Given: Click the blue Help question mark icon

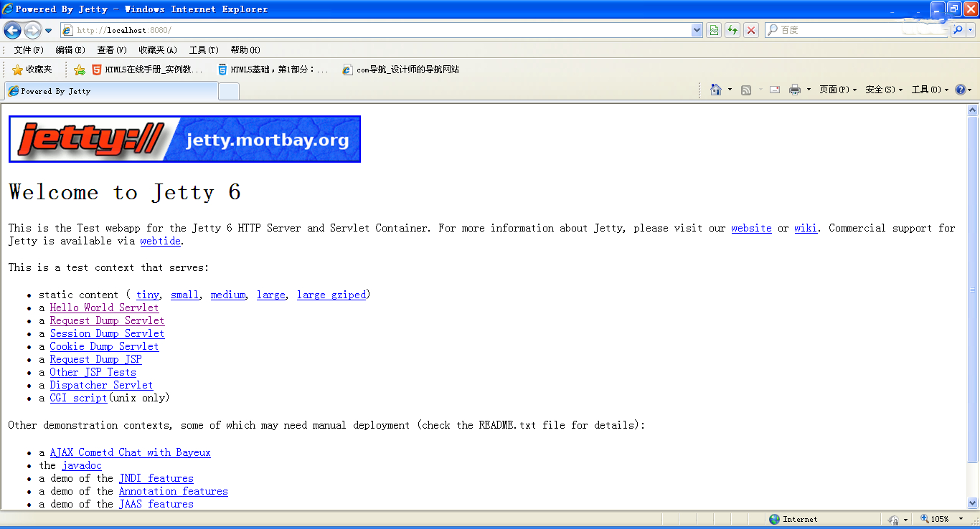Looking at the screenshot, I should click(961, 90).
